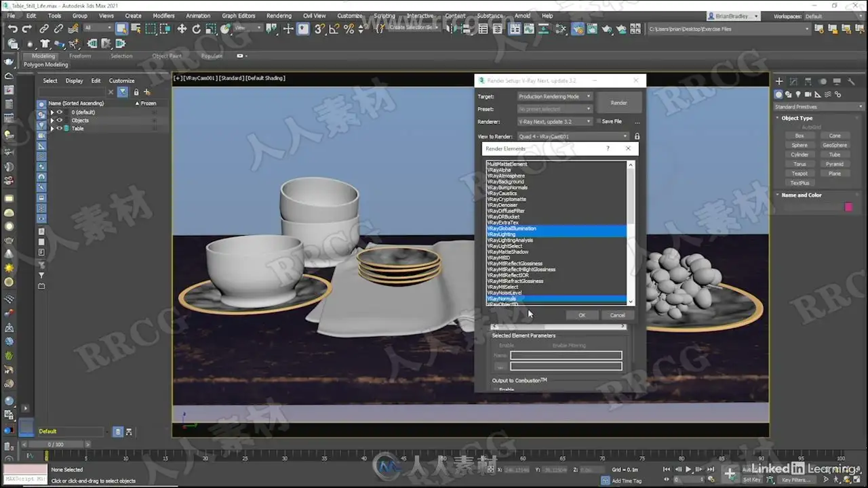Image resolution: width=868 pixels, height=488 pixels.
Task: Click OK in the Render Elements dialog
Action: click(x=581, y=315)
